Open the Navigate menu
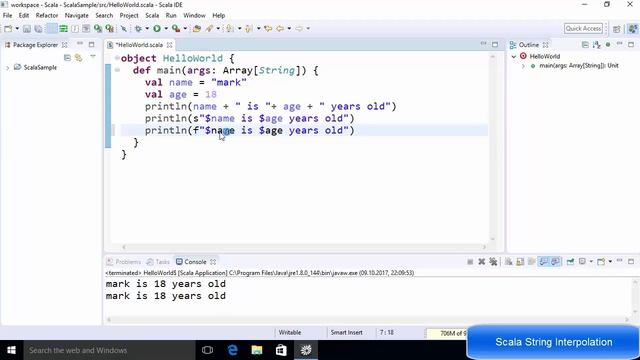The image size is (640, 360). (76, 16)
